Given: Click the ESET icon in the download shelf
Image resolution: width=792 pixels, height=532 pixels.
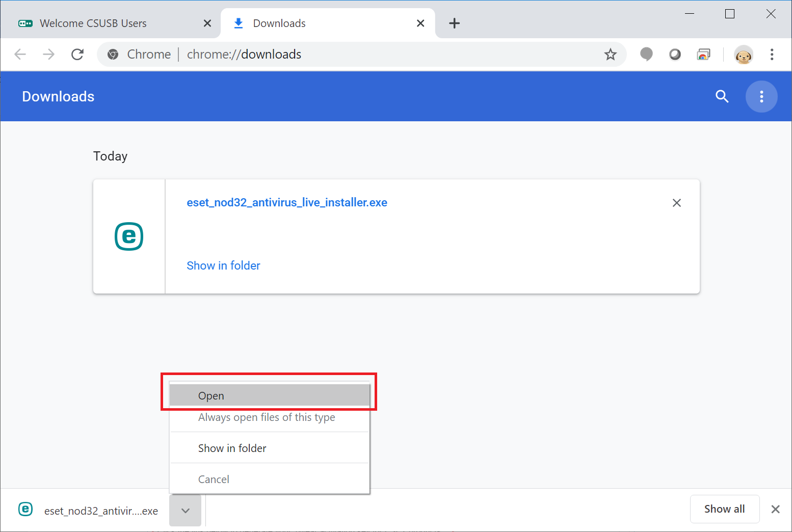Looking at the screenshot, I should pyautogui.click(x=25, y=509).
